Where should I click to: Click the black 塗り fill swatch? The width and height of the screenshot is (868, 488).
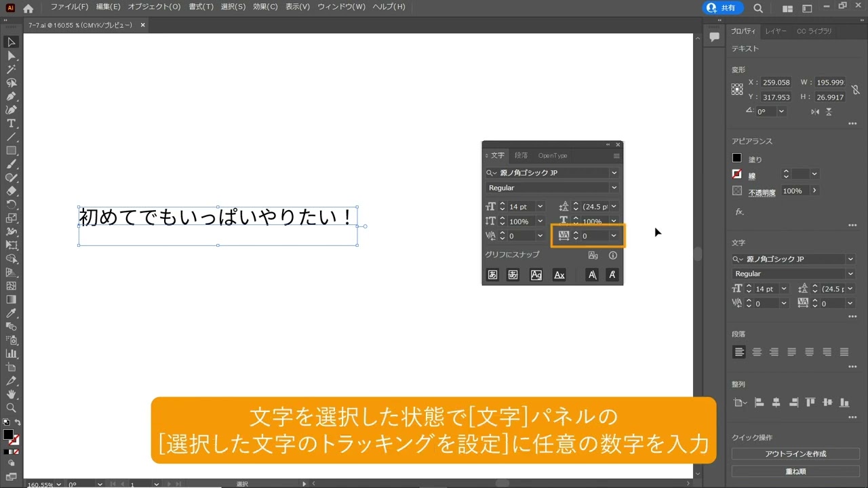coord(737,158)
